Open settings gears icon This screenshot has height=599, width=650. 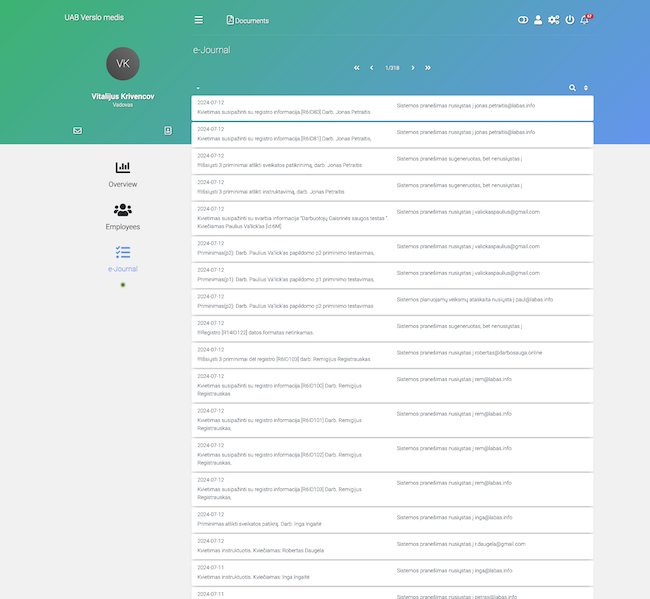[554, 20]
